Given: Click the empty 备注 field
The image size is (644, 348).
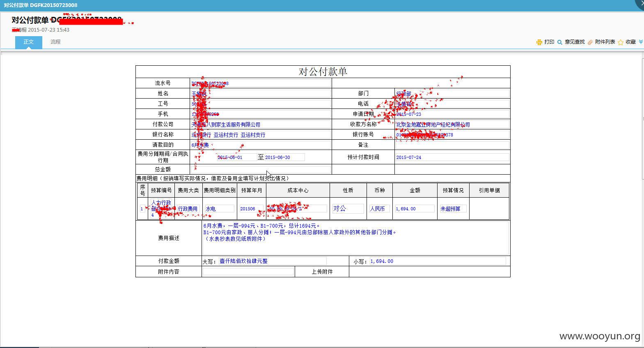Looking at the screenshot, I should click(452, 145).
